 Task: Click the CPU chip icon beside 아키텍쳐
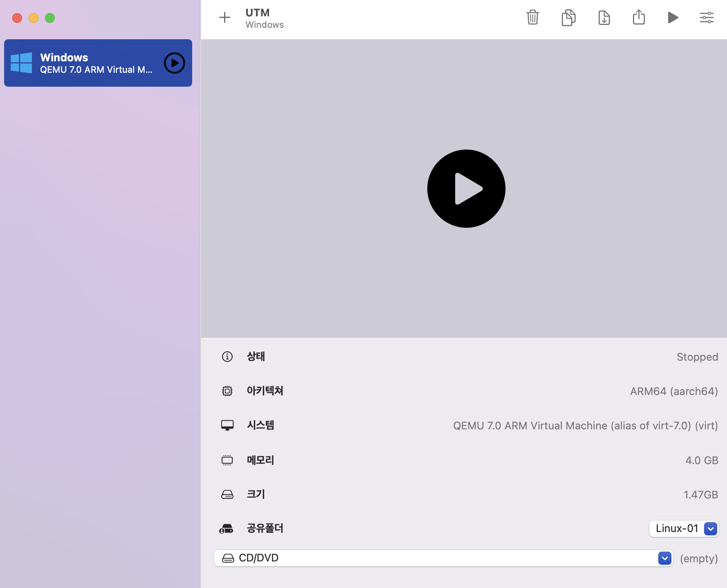pyautogui.click(x=227, y=391)
